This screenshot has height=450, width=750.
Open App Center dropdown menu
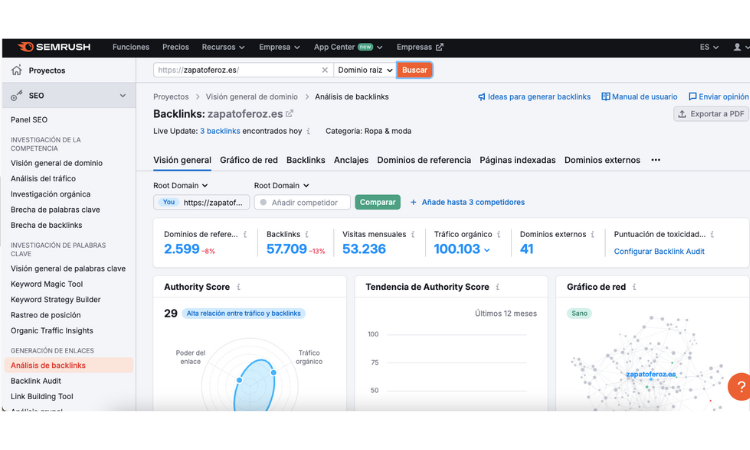pyautogui.click(x=348, y=47)
